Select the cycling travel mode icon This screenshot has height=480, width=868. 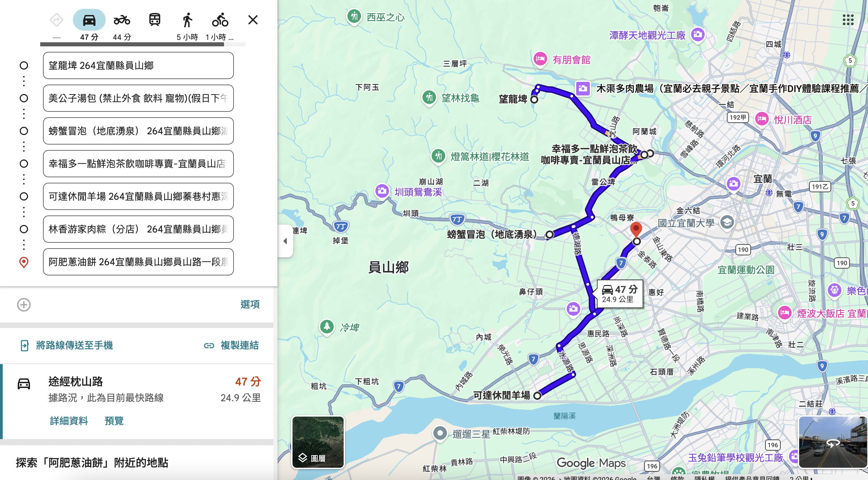pyautogui.click(x=220, y=20)
